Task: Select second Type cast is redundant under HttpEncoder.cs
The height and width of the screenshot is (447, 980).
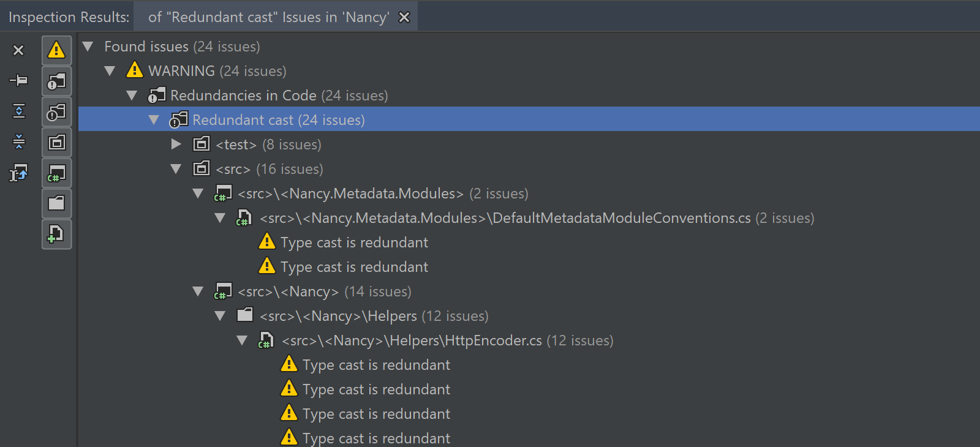Action: click(x=529, y=389)
